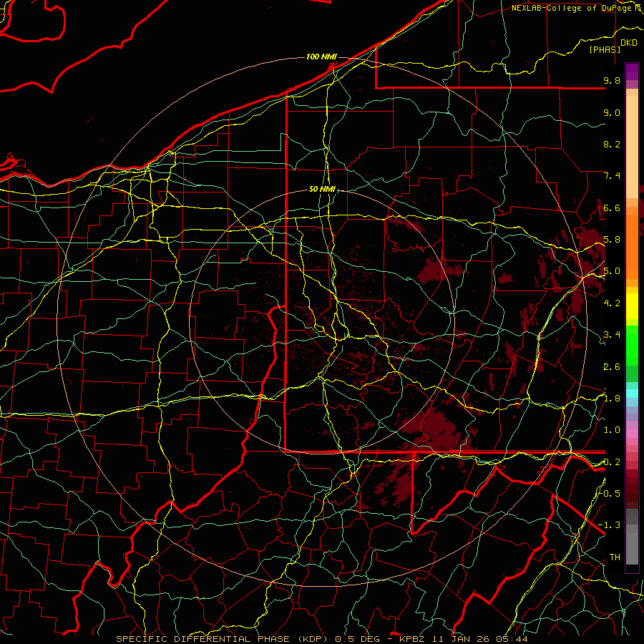Click the -1.3 value on the scale
Image resolution: width=644 pixels, height=644 pixels.
click(610, 525)
